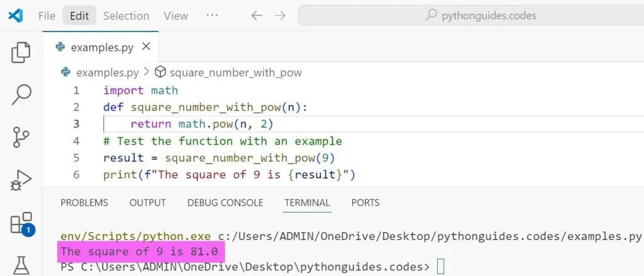
Task: Click the VS Code logo icon
Action: (x=16, y=16)
